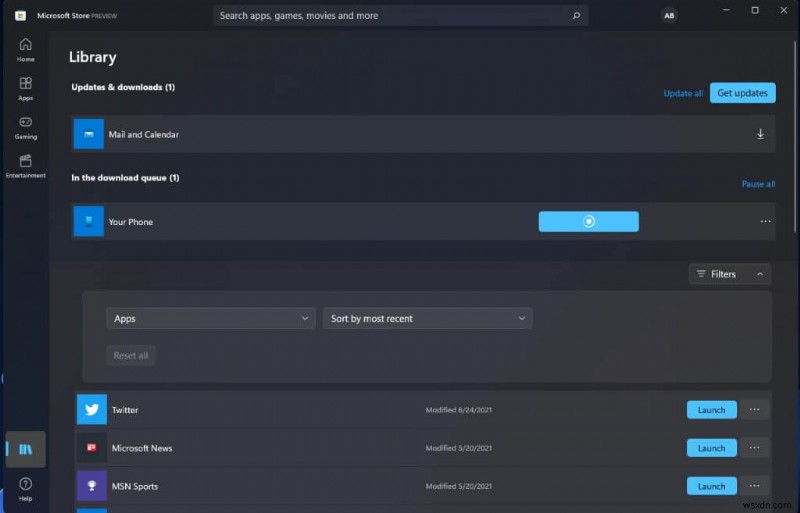Select the Mail and Calendar entry
This screenshot has width=800, height=513.
[x=424, y=134]
